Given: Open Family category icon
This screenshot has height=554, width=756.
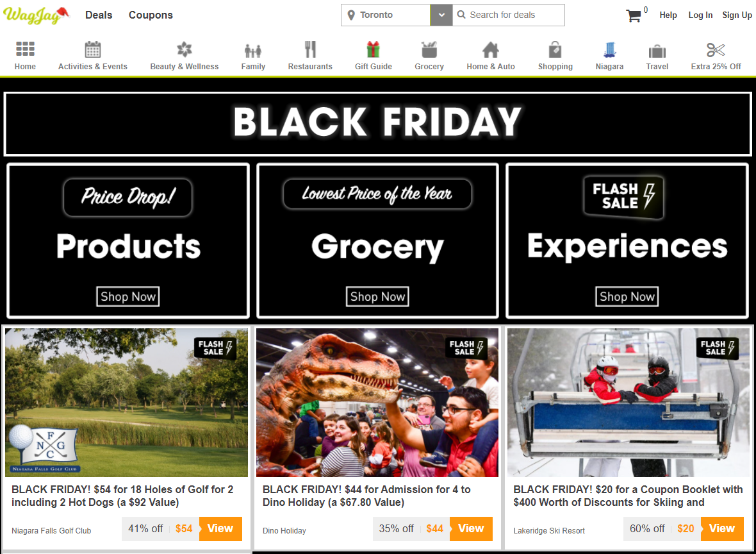Looking at the screenshot, I should pyautogui.click(x=253, y=50).
